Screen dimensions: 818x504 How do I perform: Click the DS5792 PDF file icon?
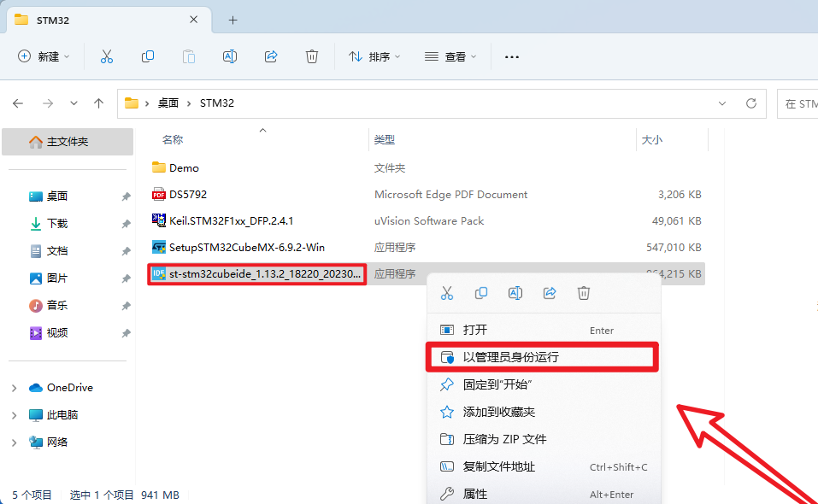pos(159,194)
